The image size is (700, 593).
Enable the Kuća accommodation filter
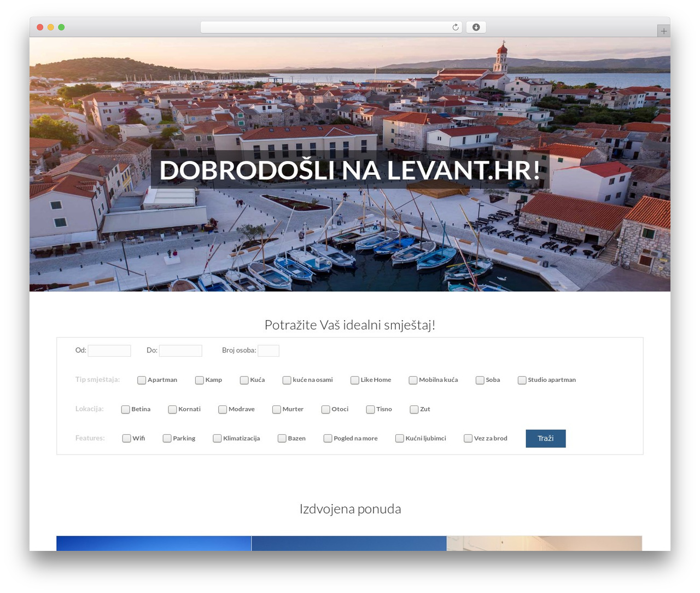[x=244, y=380]
